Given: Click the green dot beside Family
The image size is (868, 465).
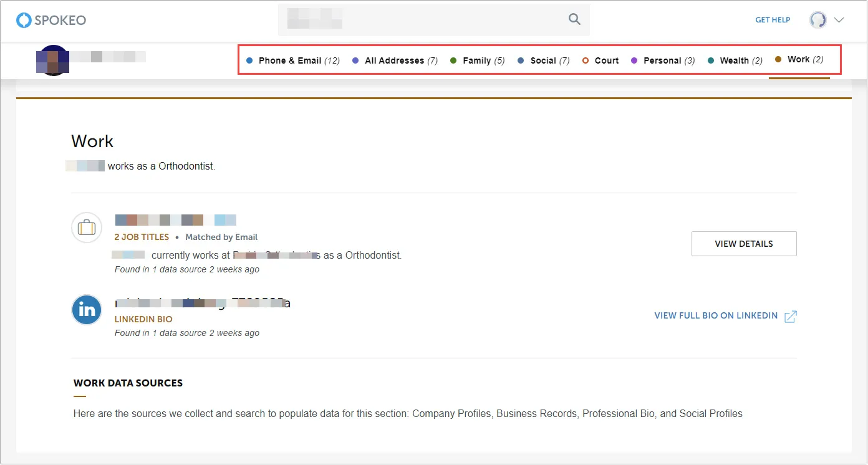Looking at the screenshot, I should pos(454,60).
